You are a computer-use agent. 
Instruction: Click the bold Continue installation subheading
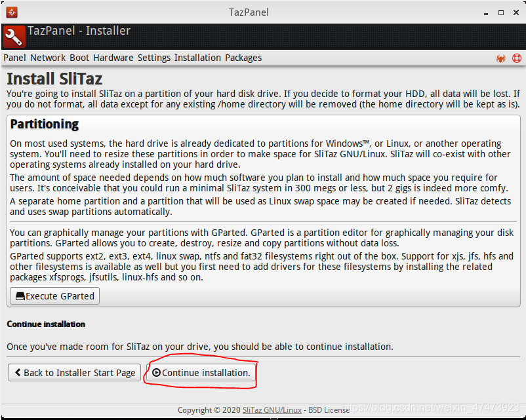click(46, 324)
